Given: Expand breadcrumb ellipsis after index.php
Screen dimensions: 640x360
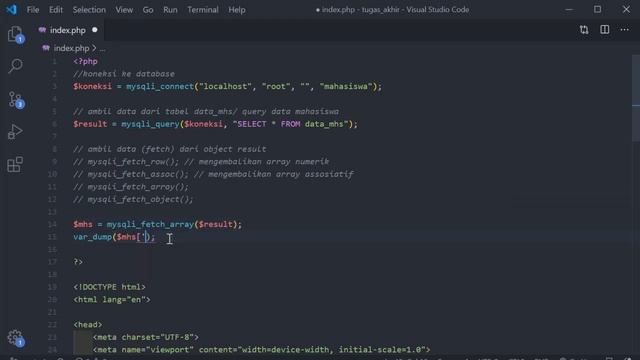Looking at the screenshot, I should (x=102, y=49).
